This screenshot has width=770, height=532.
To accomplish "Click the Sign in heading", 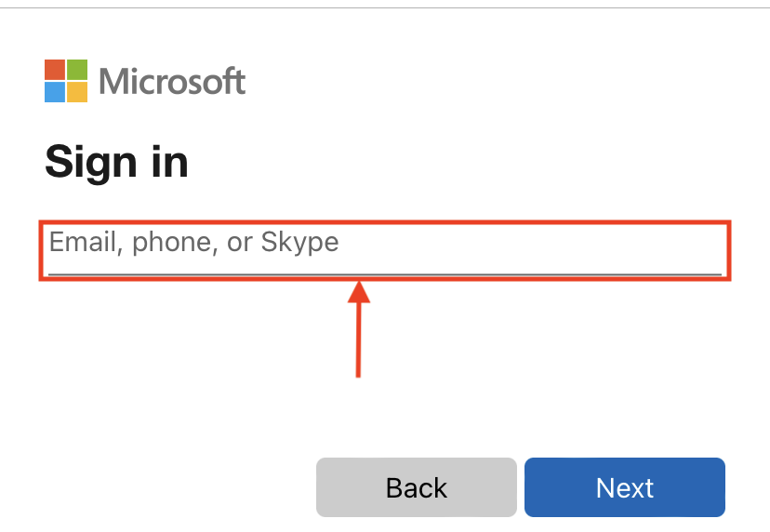I will click(x=116, y=162).
